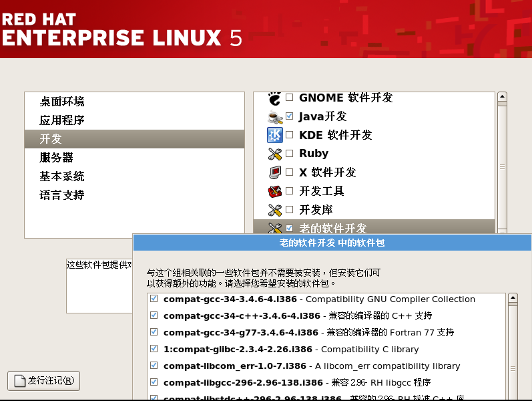Click the Java coffee cup icon

[x=275, y=117]
